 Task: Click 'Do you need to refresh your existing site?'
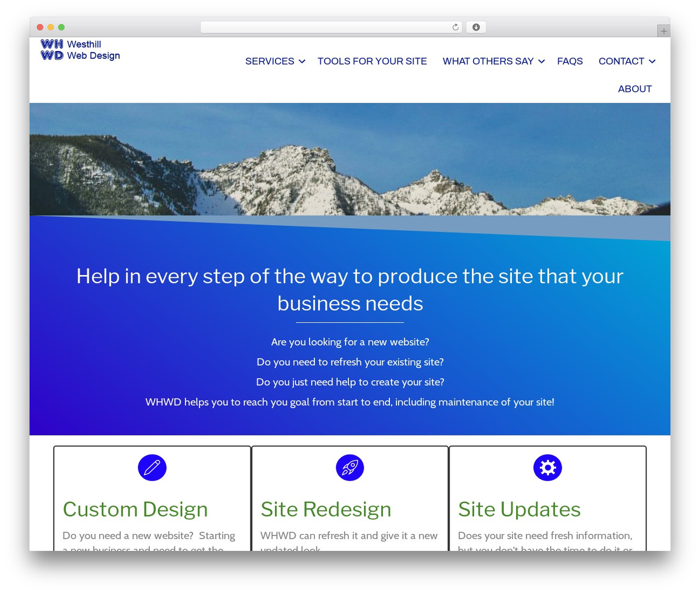point(350,362)
